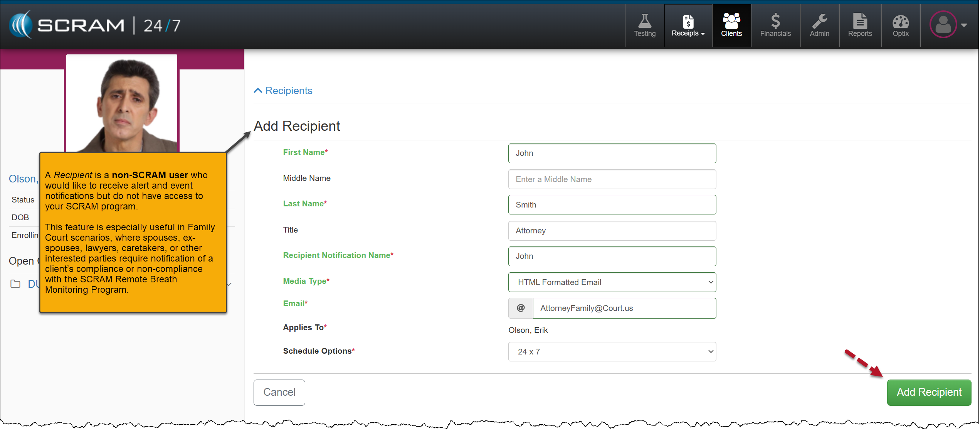Go to the Clients section
The height and width of the screenshot is (432, 980).
tap(731, 25)
